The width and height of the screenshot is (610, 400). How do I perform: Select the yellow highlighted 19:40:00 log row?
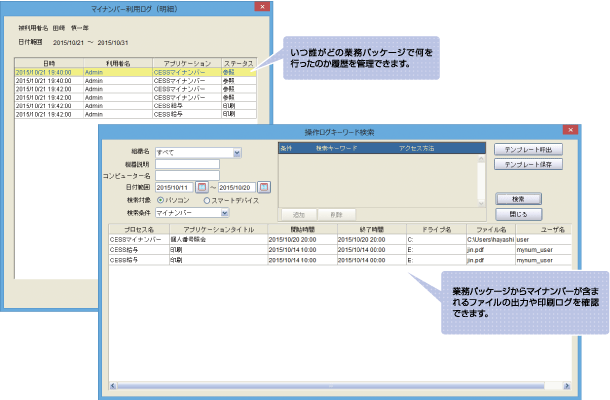click(135, 72)
